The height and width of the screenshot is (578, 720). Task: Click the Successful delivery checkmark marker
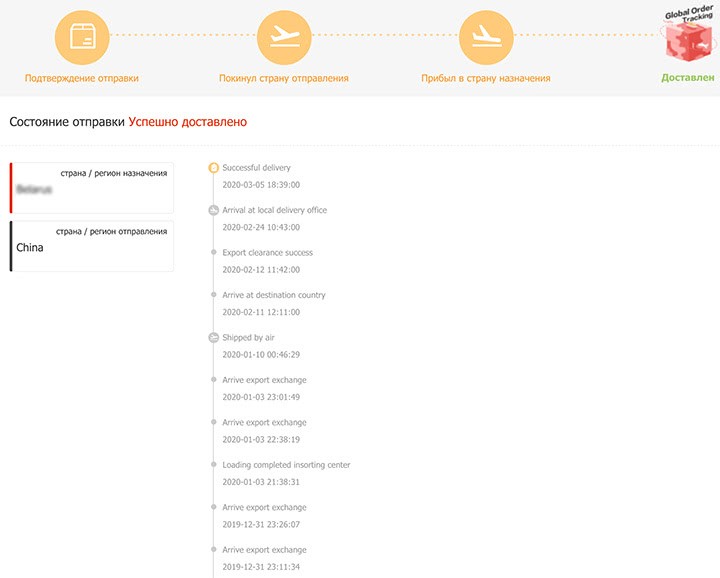(x=214, y=168)
